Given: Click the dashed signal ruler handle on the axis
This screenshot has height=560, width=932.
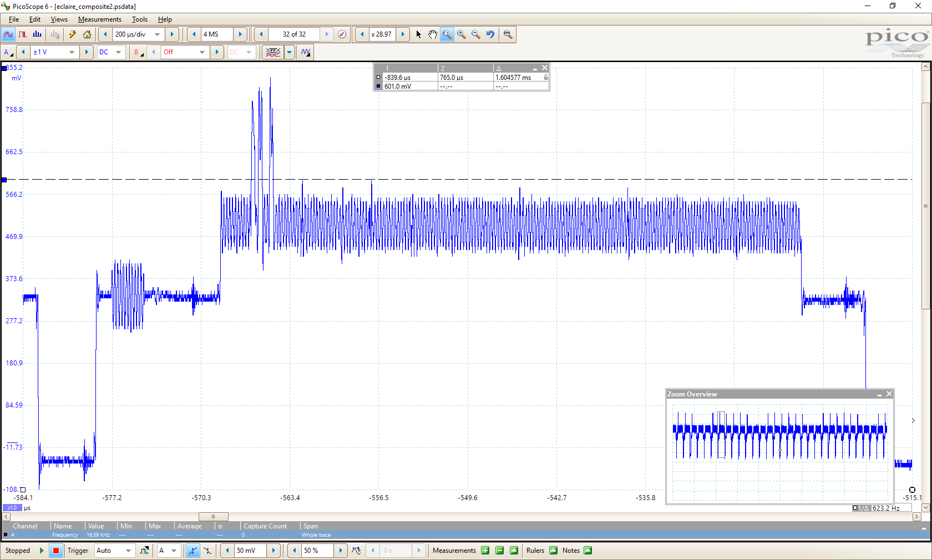Looking at the screenshot, I should [x=4, y=180].
